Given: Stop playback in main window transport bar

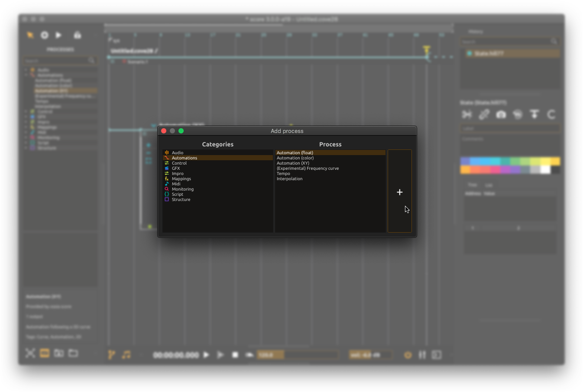Looking at the screenshot, I should point(235,355).
